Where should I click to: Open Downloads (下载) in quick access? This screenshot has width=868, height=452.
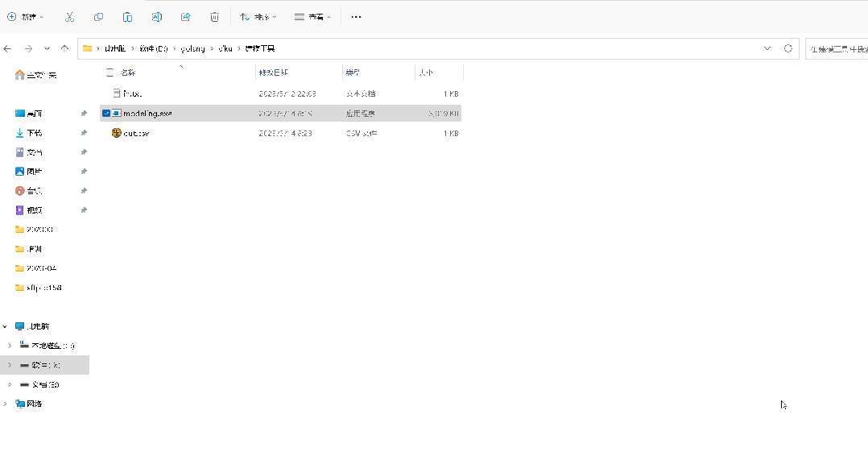pos(29,133)
